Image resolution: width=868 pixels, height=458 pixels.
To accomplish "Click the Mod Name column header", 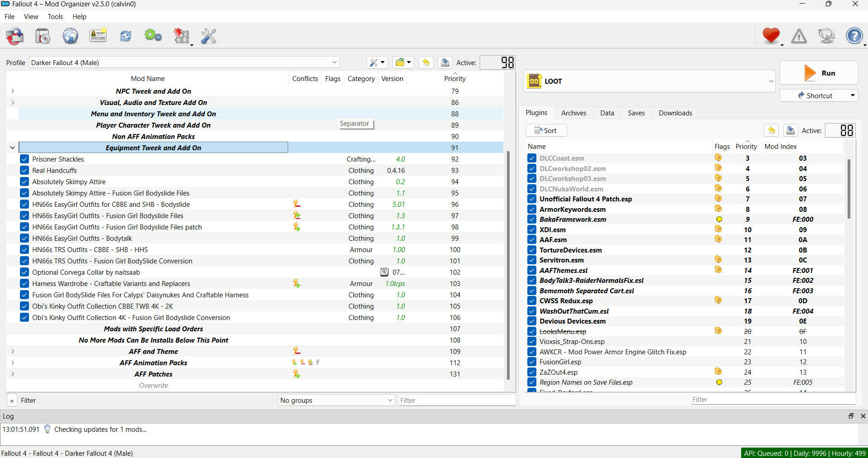I will click(x=148, y=78).
